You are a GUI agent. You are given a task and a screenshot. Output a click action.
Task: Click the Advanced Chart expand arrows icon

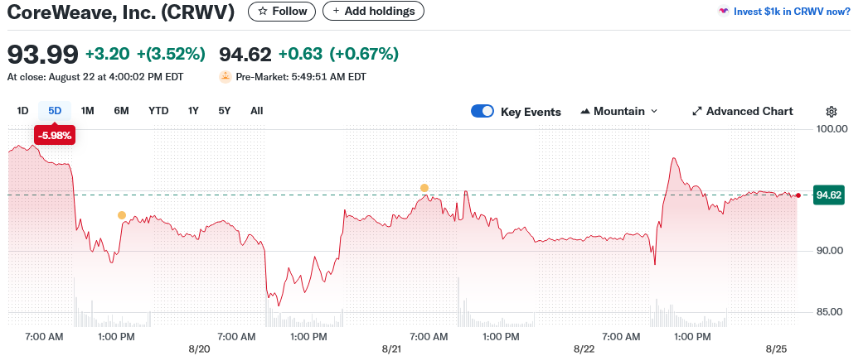tap(697, 111)
